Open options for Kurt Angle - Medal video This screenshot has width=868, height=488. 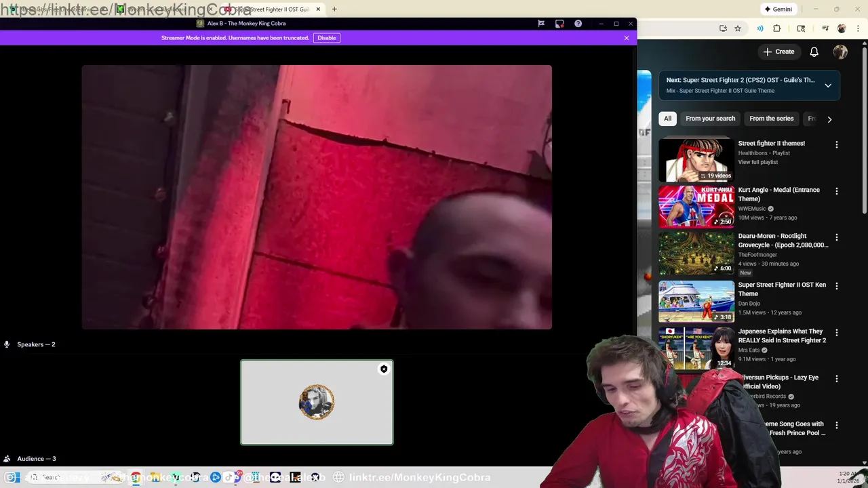[x=836, y=191]
